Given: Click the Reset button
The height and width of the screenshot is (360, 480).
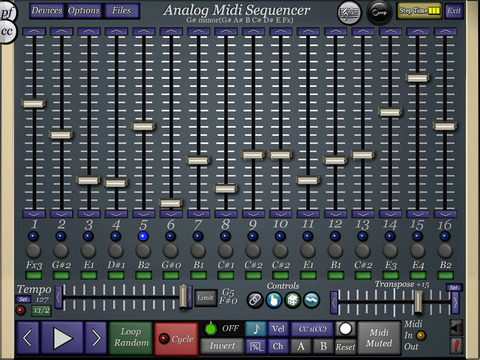Looking at the screenshot, I should 345,347.
